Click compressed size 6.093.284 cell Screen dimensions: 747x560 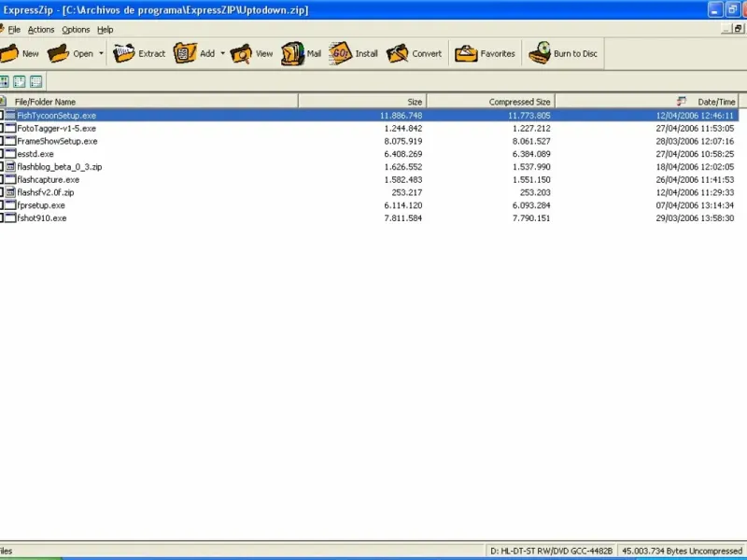pos(531,205)
